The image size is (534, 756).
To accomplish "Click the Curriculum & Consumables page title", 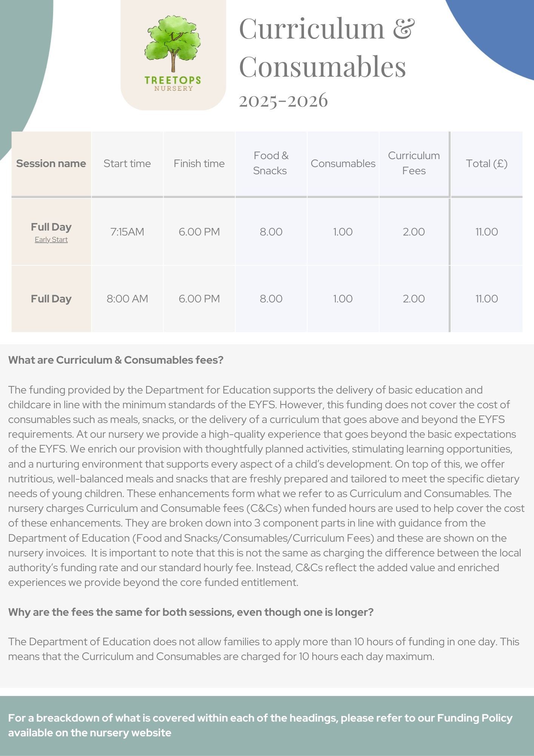I will point(327,47).
